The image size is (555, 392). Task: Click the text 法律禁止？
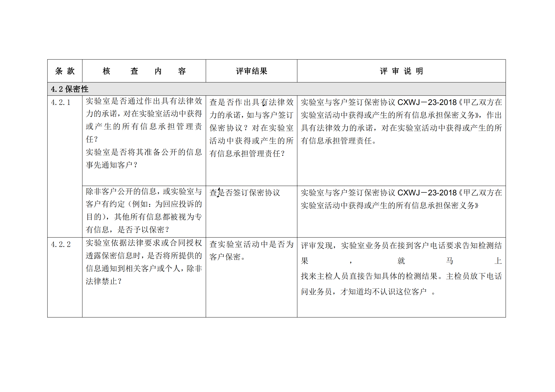coord(104,281)
